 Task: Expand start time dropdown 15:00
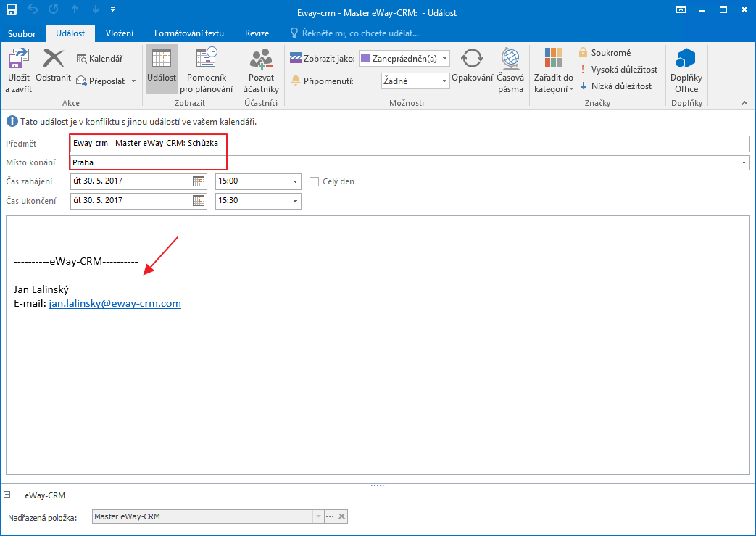[x=295, y=181]
